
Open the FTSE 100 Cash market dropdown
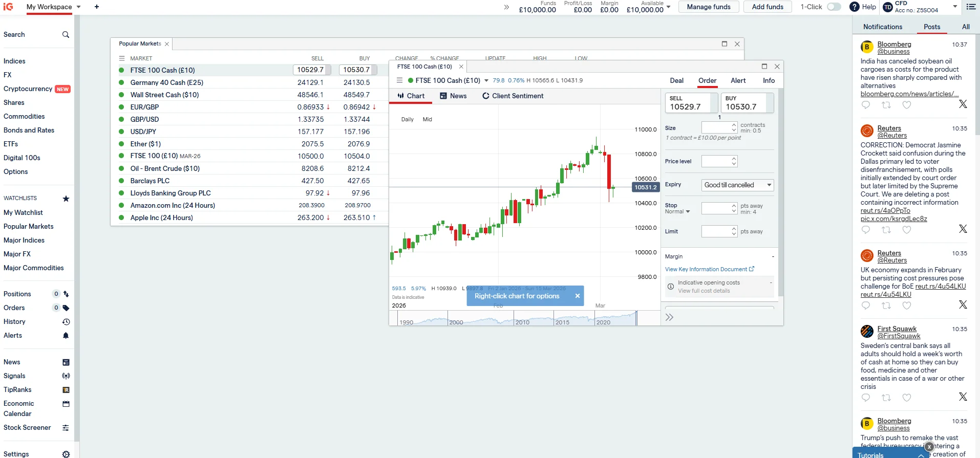tap(486, 80)
